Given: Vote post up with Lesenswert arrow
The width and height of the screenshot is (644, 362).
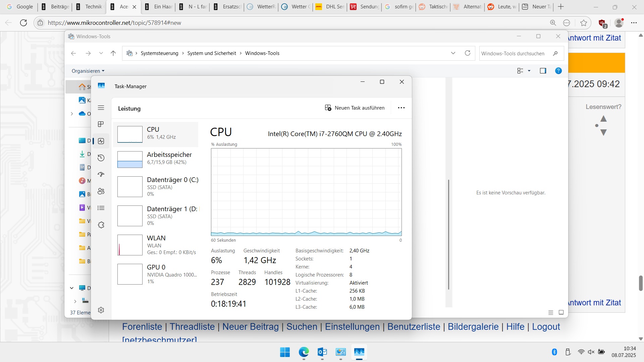Looking at the screenshot, I should [x=603, y=119].
